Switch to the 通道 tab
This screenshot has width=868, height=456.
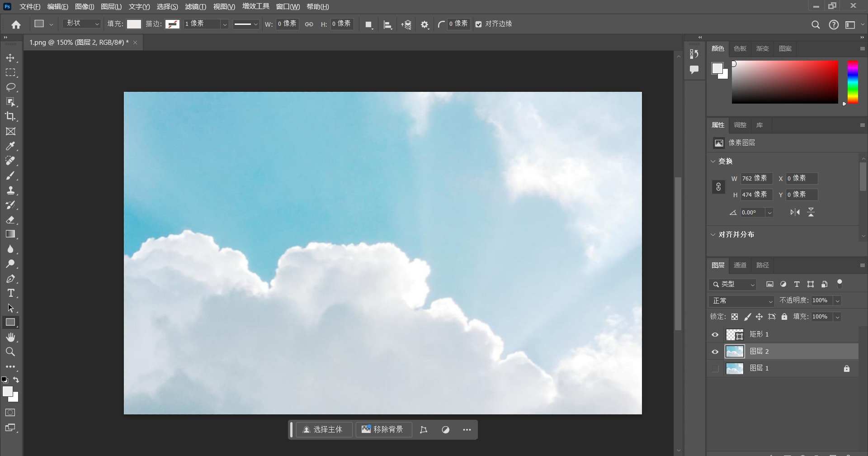coord(740,266)
